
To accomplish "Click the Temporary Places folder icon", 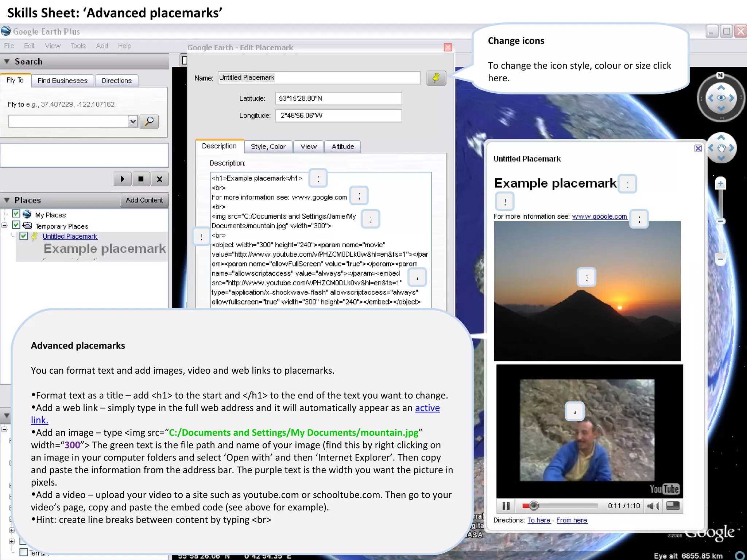I will 27,225.
